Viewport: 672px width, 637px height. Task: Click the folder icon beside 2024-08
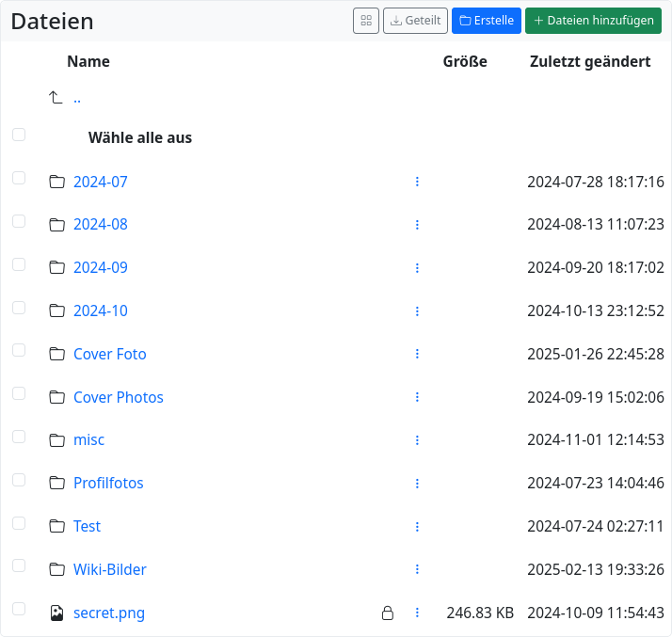pyautogui.click(x=57, y=225)
